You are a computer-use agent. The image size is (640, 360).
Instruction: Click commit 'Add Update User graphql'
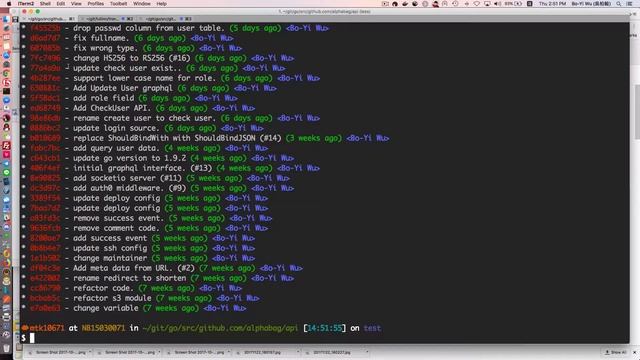click(123, 88)
